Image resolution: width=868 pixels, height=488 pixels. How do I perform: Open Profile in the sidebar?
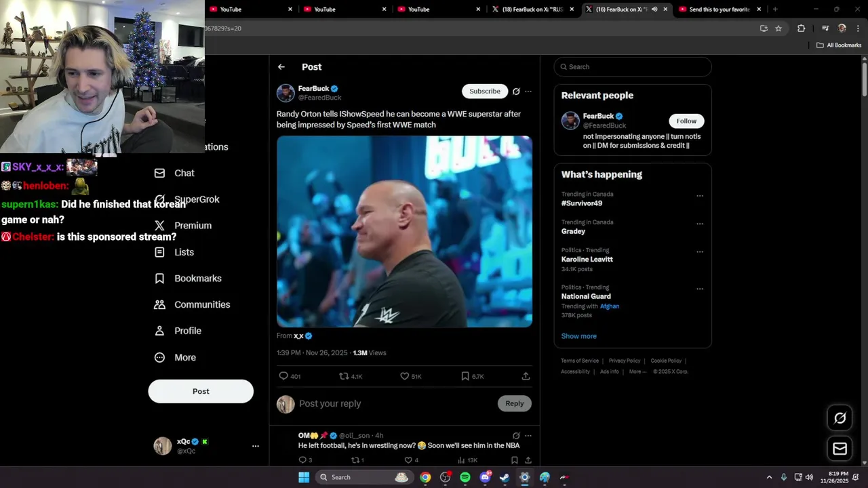coord(178,331)
